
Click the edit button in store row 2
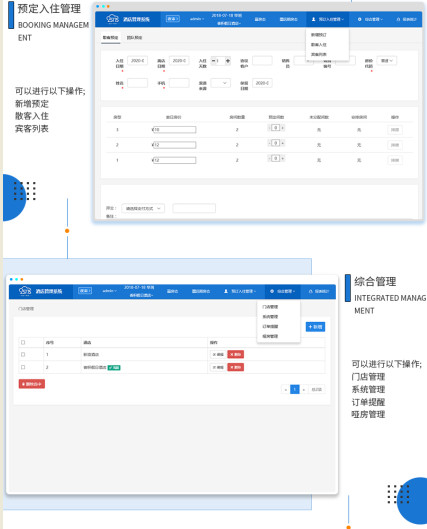pyautogui.click(x=218, y=367)
